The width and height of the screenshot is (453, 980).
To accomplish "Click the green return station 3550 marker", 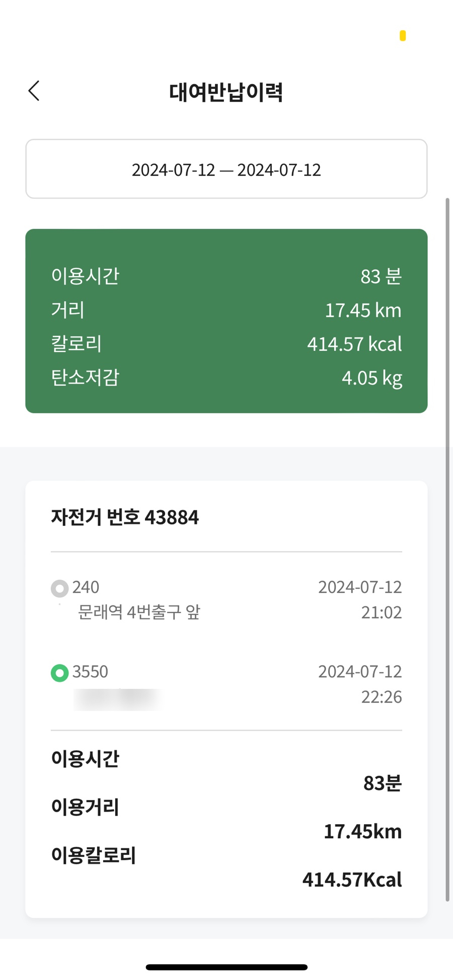I will pos(59,672).
